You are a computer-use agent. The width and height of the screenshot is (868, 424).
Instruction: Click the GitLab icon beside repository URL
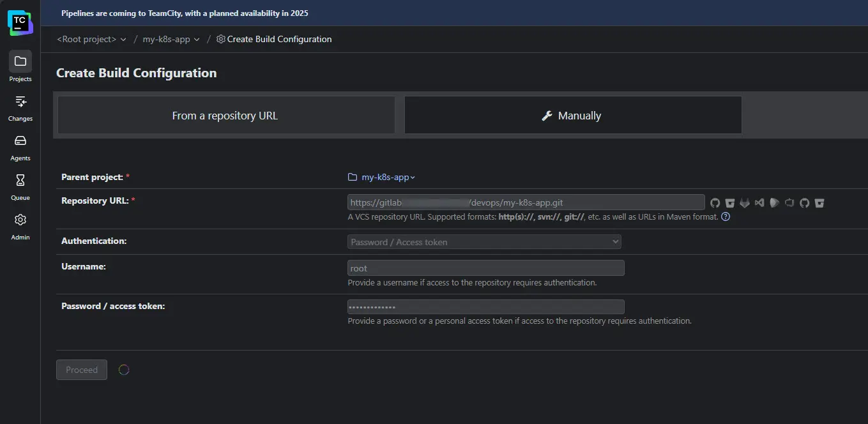click(x=745, y=203)
